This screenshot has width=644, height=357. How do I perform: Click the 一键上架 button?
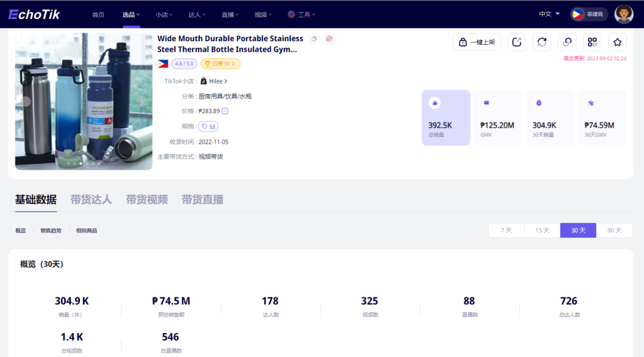(476, 42)
